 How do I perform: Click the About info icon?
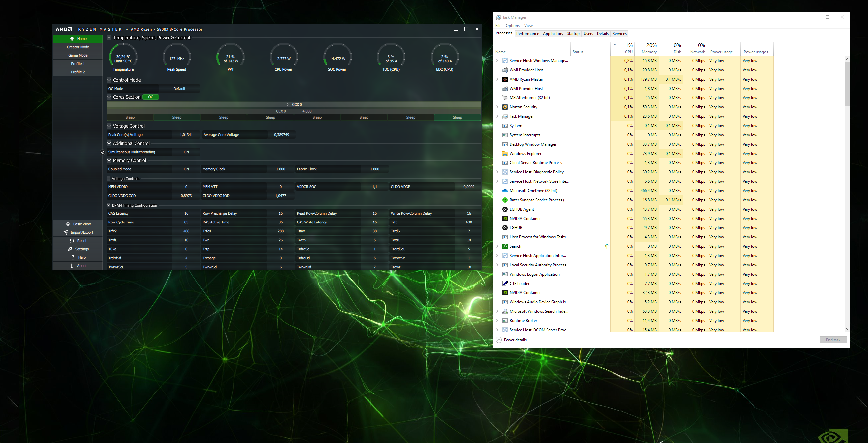coord(72,266)
